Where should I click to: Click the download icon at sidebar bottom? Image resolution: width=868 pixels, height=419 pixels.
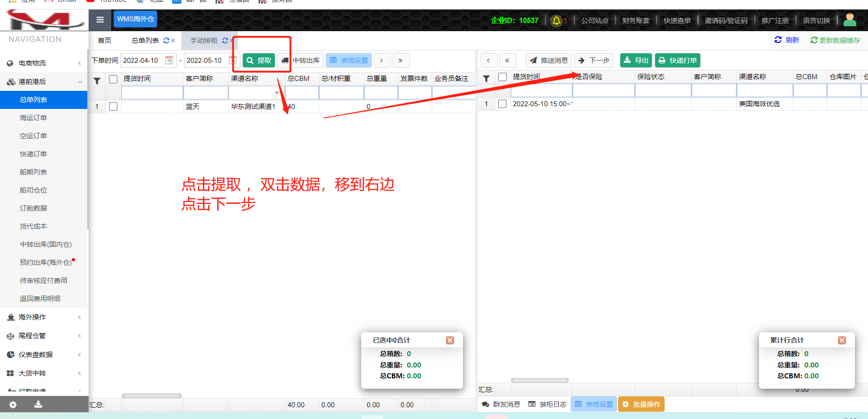pos(38,404)
